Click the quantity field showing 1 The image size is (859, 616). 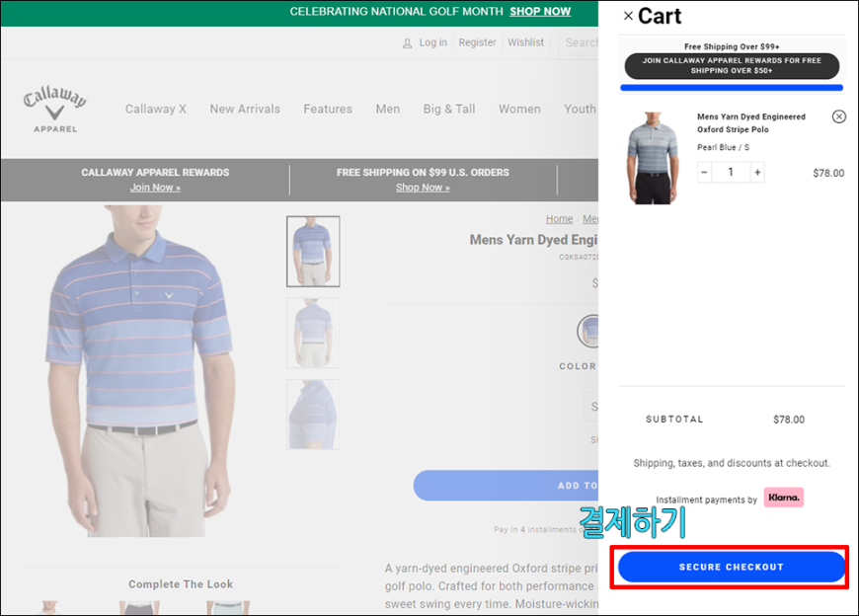(x=731, y=173)
